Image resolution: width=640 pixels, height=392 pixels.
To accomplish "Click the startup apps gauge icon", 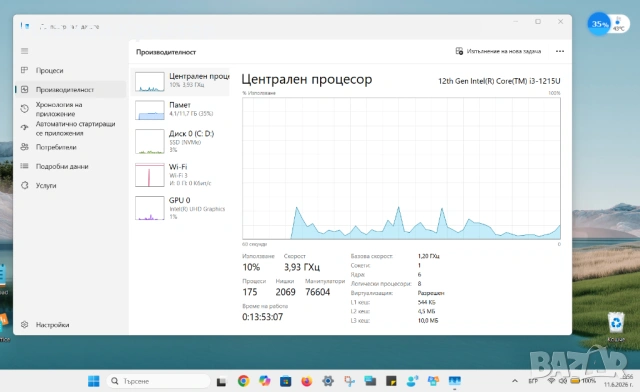I will [24, 127].
